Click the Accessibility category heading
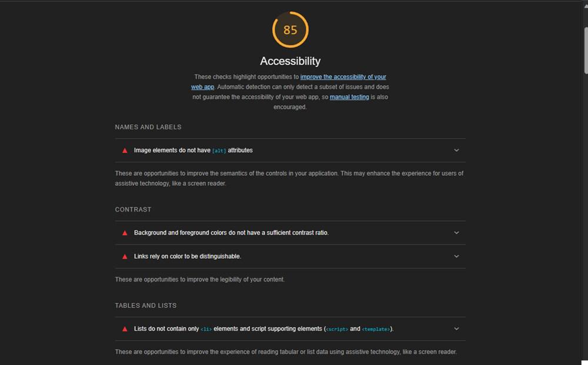588x365 pixels. tap(290, 61)
